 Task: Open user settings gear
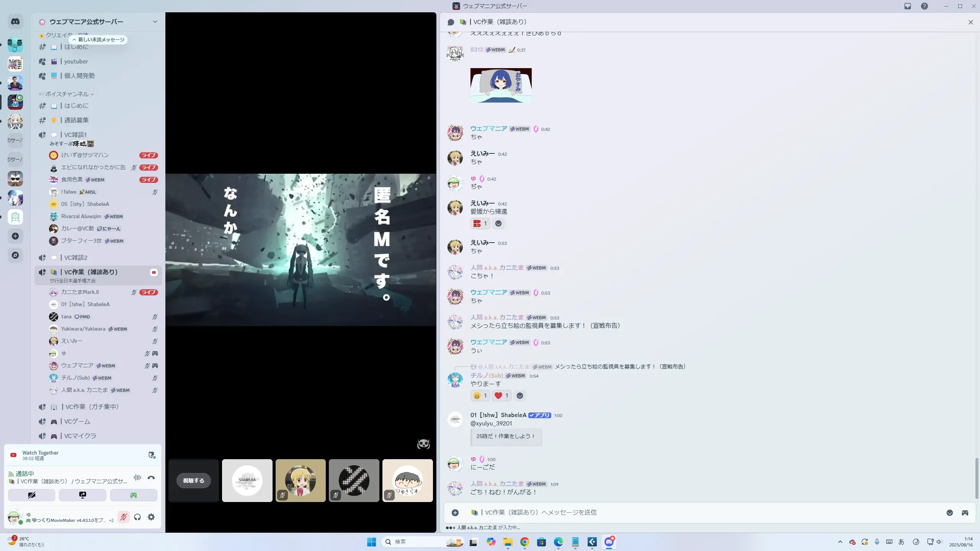[151, 517]
